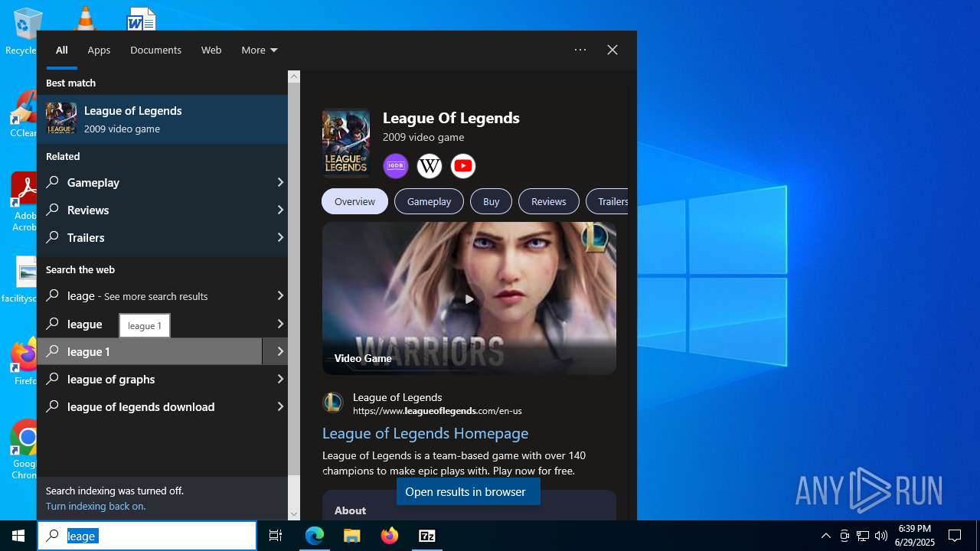Image resolution: width=980 pixels, height=551 pixels.
Task: Open League of Legends best match result
Action: [x=162, y=119]
